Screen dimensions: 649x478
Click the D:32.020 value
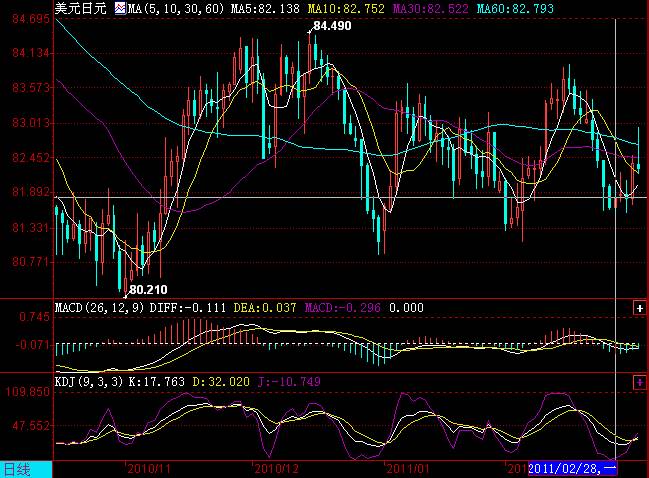coord(221,382)
